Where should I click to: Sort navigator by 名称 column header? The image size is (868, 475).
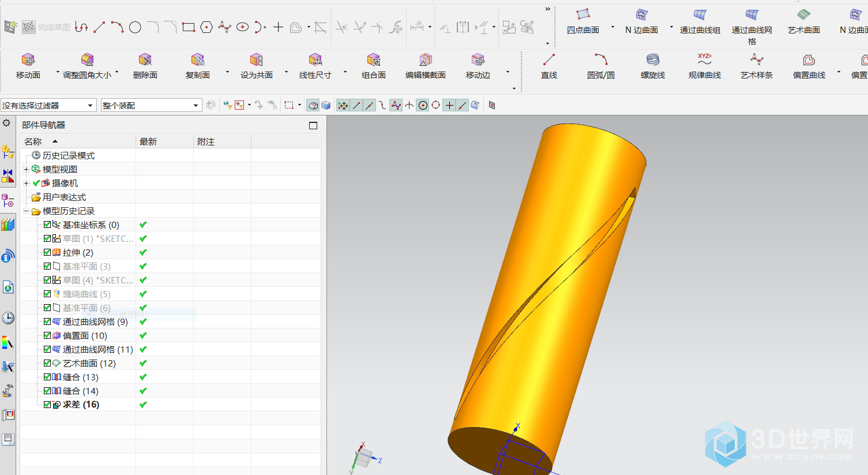click(x=78, y=141)
